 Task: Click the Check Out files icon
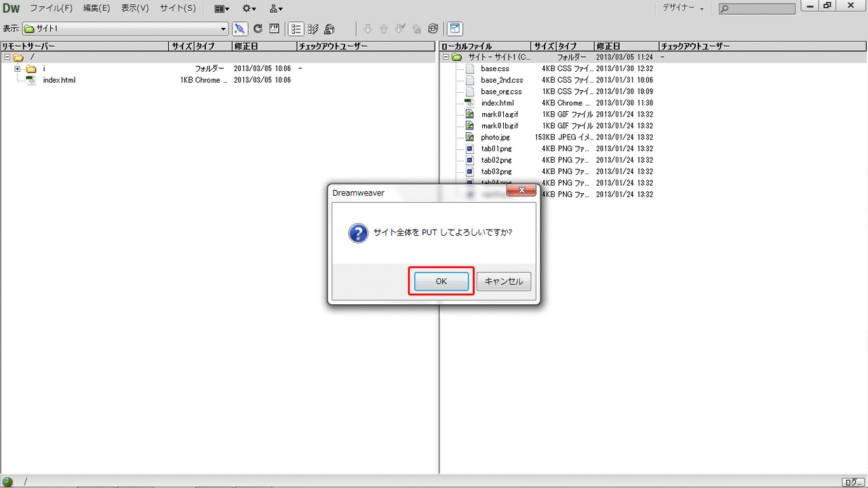point(400,28)
